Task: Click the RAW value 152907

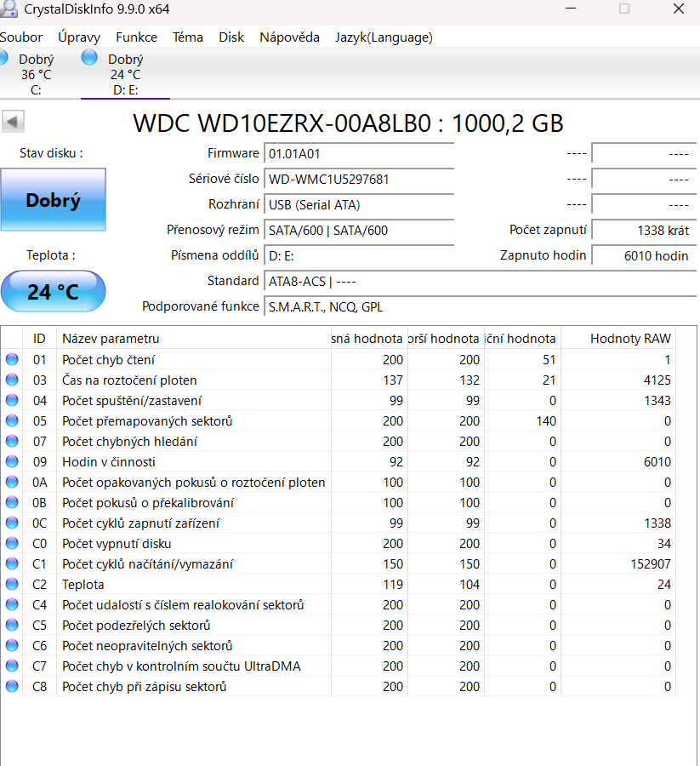Action: (650, 563)
